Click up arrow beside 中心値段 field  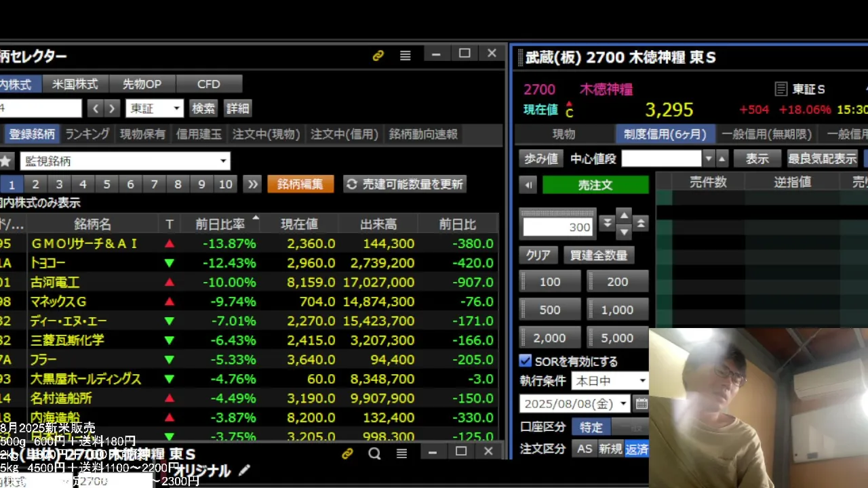722,159
